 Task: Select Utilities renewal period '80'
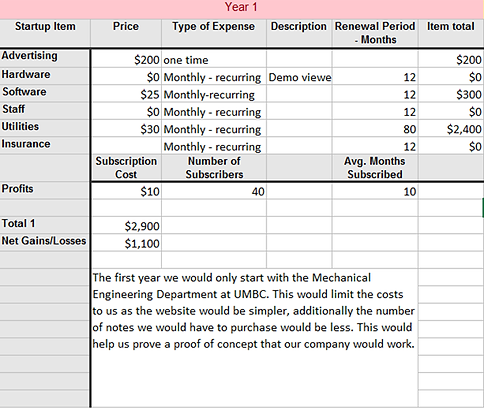click(x=375, y=129)
